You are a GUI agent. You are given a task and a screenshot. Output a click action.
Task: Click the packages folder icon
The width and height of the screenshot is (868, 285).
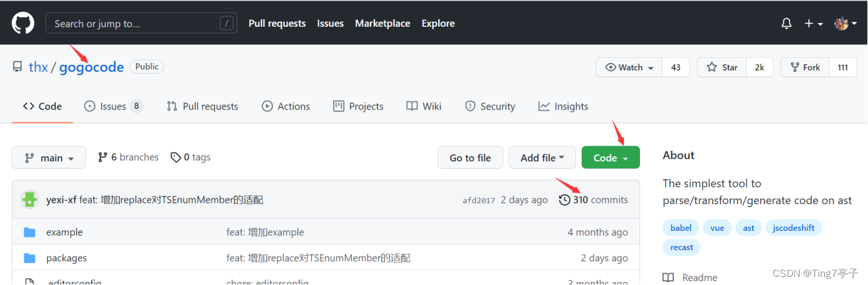[x=29, y=258]
